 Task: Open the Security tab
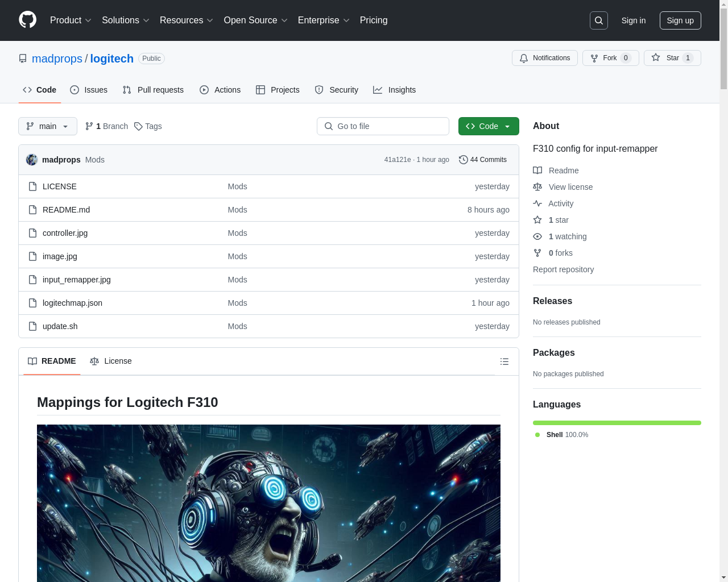click(x=337, y=90)
